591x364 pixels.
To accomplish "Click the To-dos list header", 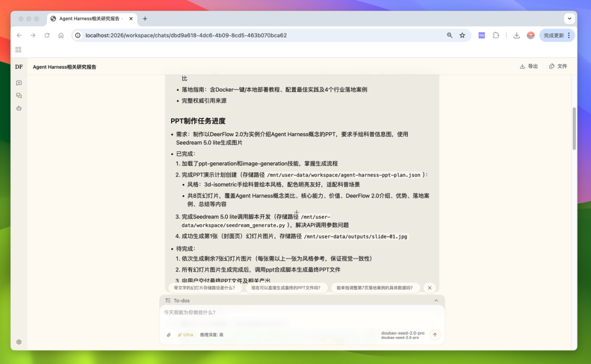I will 302,301.
